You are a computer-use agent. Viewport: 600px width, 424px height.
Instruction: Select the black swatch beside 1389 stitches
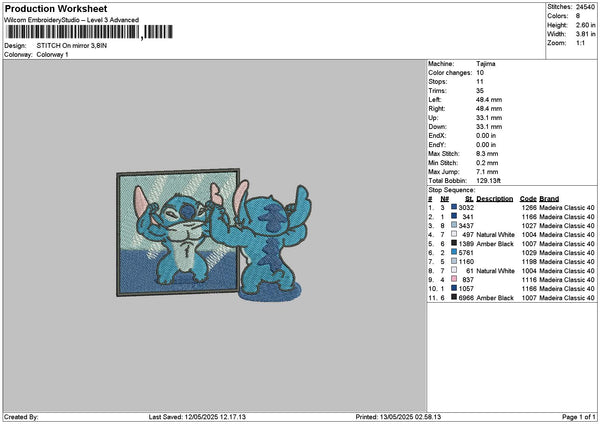(454, 243)
